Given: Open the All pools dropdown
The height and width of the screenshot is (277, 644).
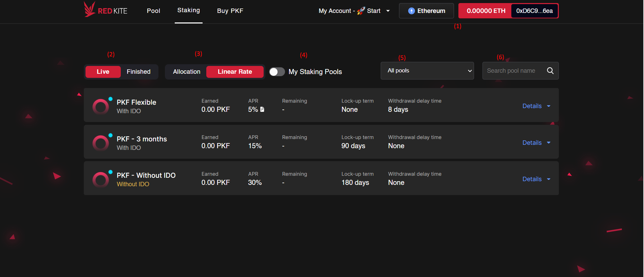Looking at the screenshot, I should (x=427, y=71).
